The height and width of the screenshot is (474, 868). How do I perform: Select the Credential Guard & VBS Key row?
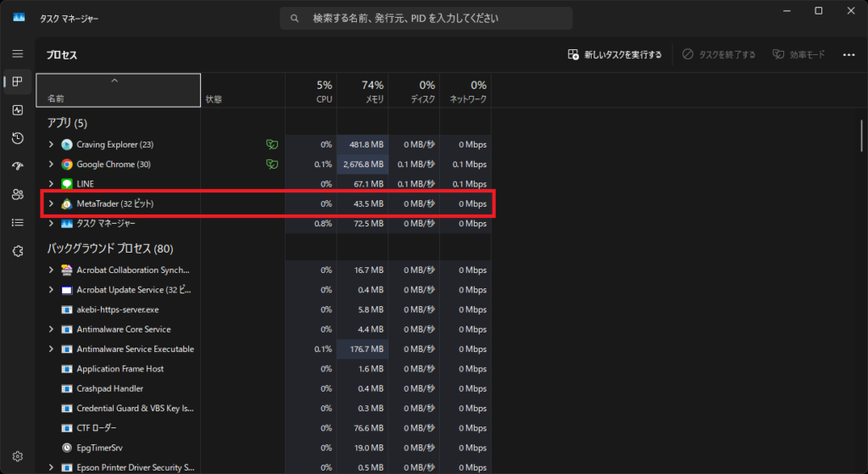point(264,409)
